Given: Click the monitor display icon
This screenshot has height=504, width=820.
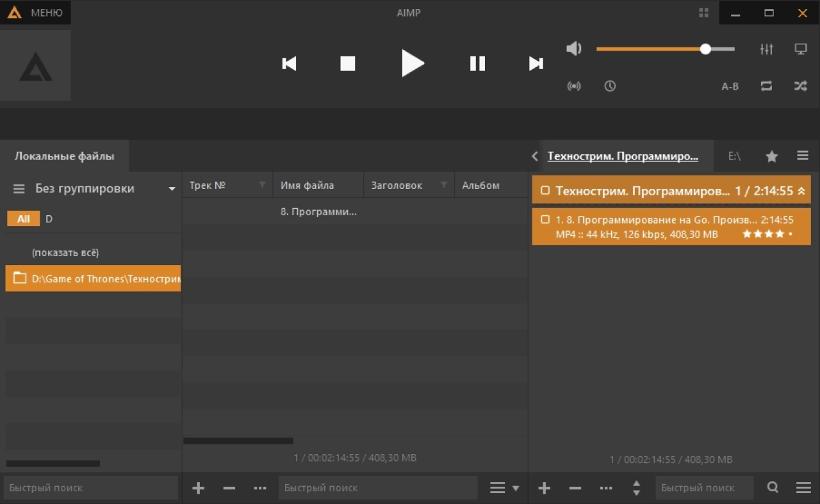Looking at the screenshot, I should coord(801,49).
